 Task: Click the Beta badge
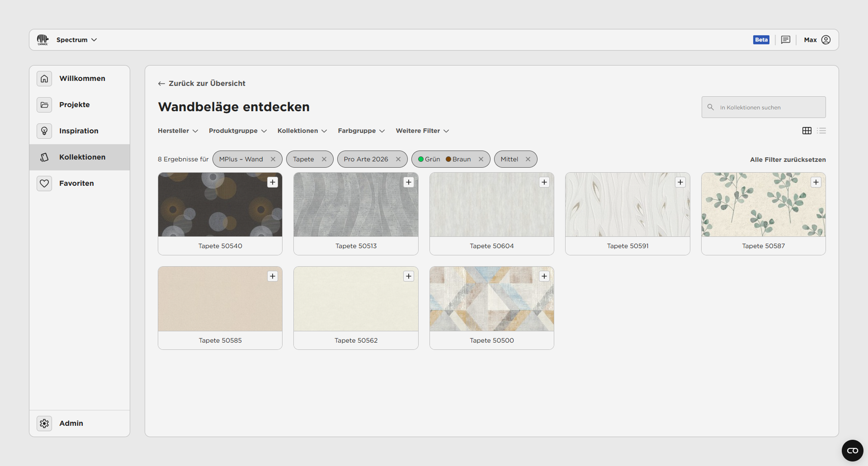click(x=761, y=40)
